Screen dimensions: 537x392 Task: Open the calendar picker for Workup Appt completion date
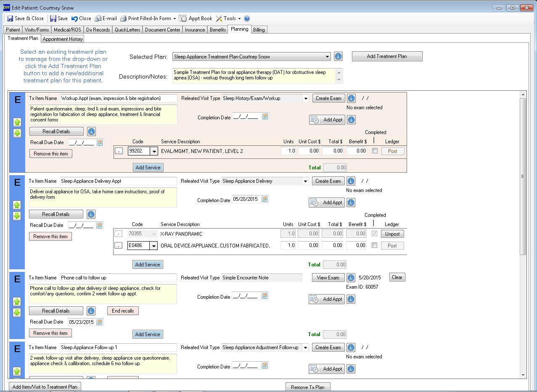pos(265,117)
